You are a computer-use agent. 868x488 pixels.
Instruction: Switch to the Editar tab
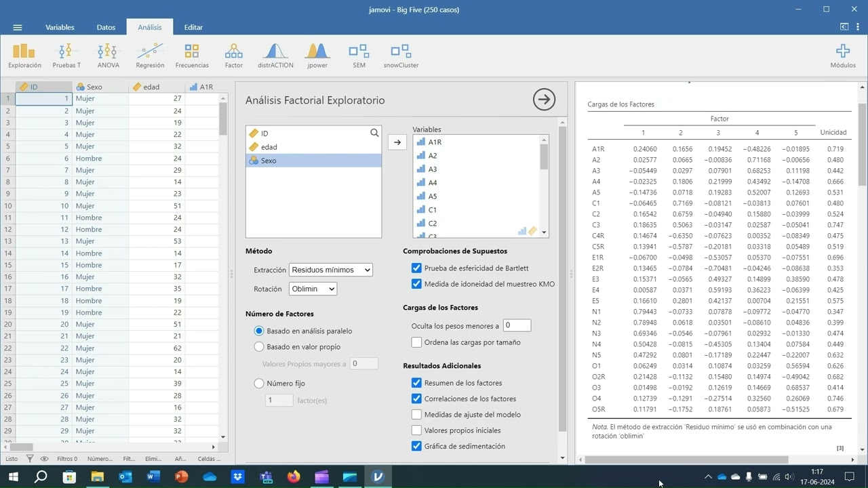(x=193, y=27)
